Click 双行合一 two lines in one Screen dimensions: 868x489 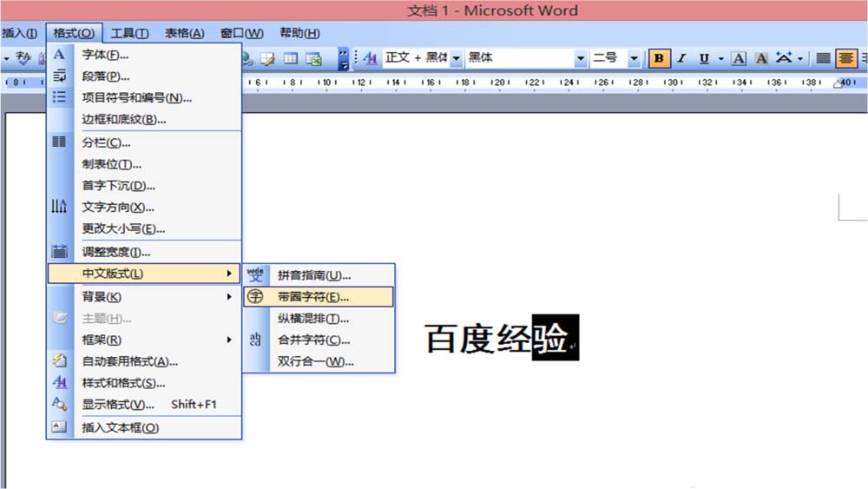pos(315,362)
